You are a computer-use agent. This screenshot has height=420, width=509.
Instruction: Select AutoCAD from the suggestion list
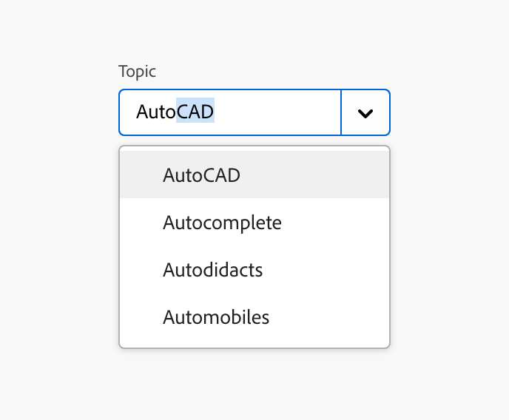pos(201,175)
